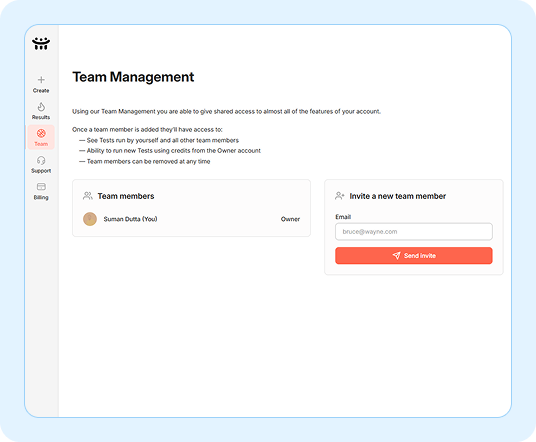Screen dimensions: 536x442
Task: Select the Team icon in the sidebar
Action: [41, 133]
